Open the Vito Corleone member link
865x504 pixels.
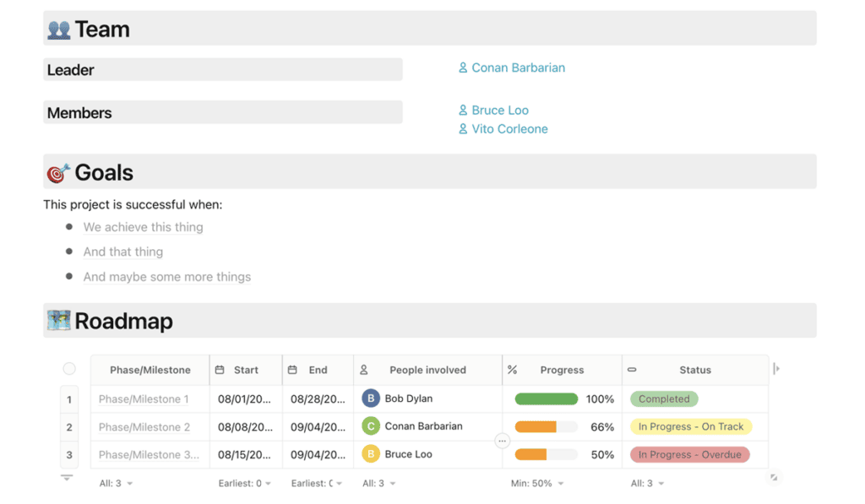[509, 129]
